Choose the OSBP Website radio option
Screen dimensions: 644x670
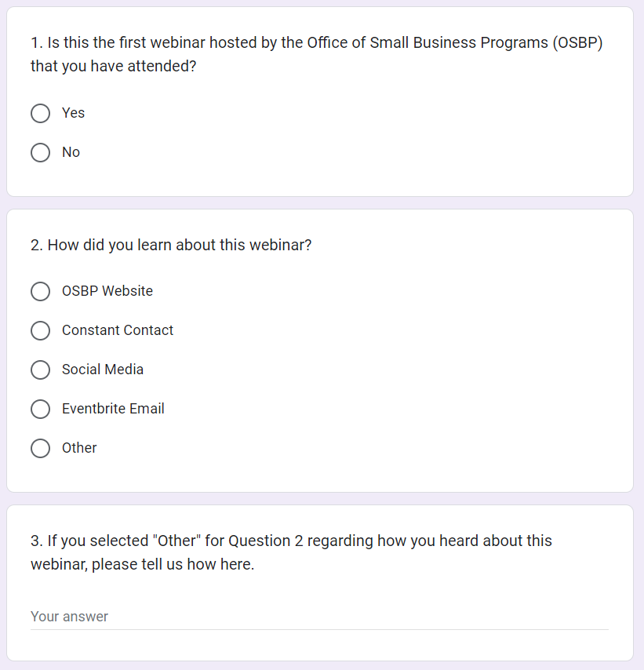pyautogui.click(x=41, y=292)
